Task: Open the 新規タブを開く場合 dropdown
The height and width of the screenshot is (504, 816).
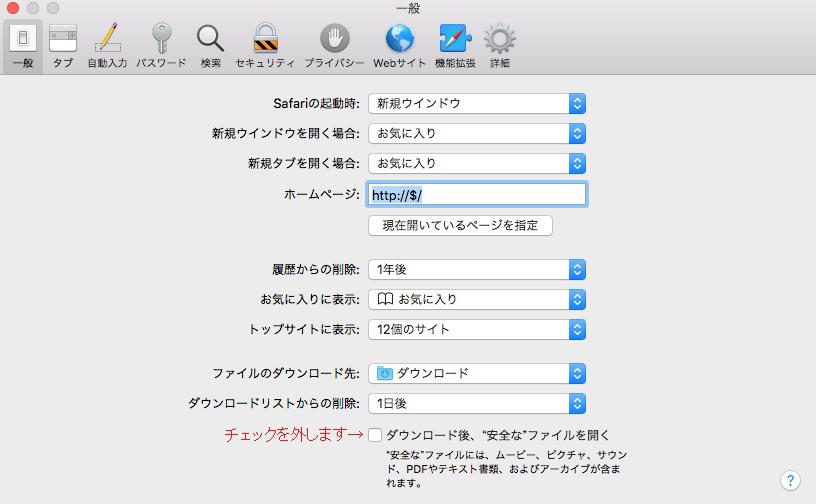Action: tap(477, 163)
